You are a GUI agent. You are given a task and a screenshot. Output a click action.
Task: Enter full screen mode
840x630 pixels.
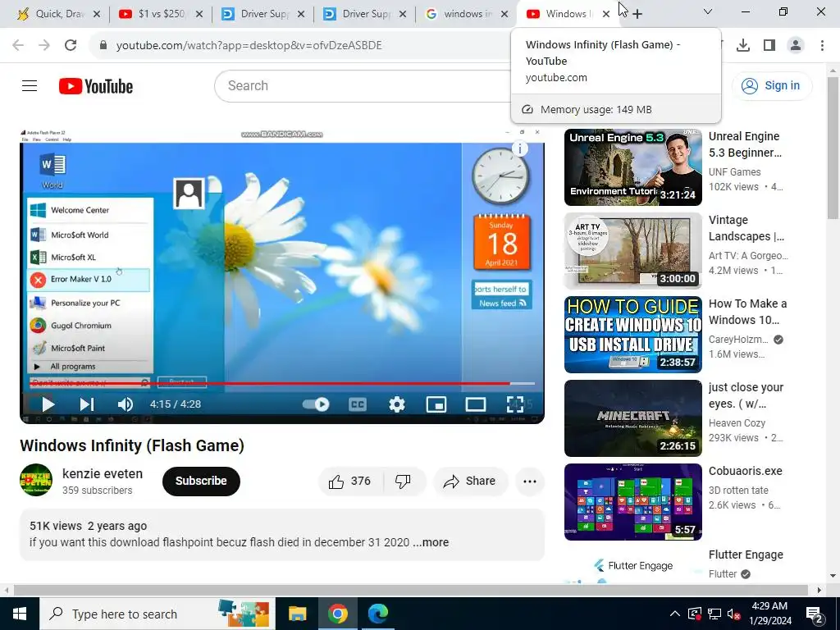[x=515, y=404]
